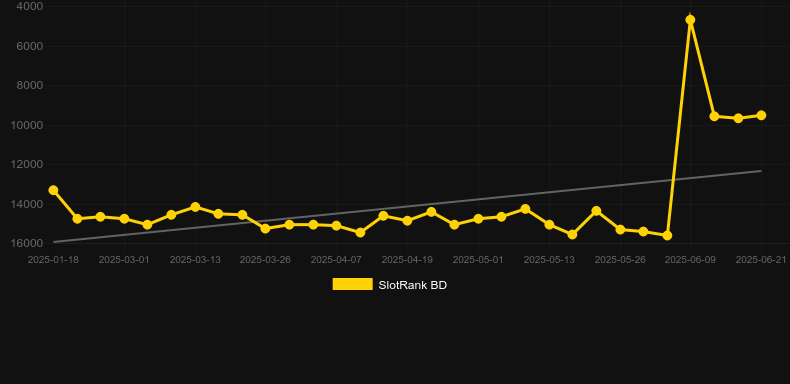Select the peak data point above 2025-06-09
The image size is (790, 384).
point(690,20)
